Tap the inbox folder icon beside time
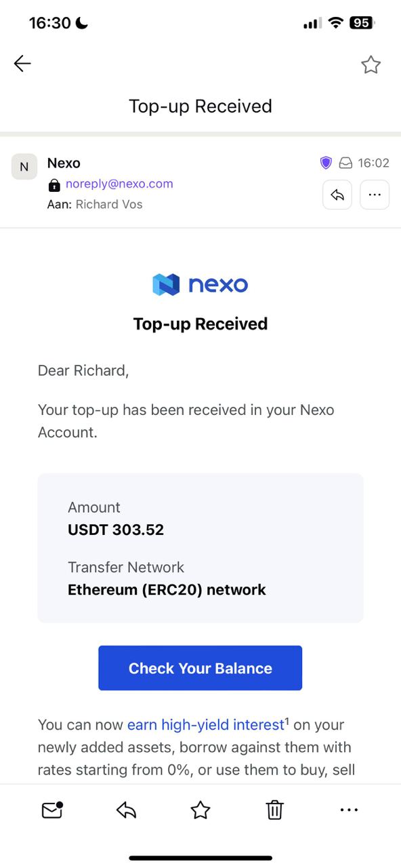The image size is (401, 868). tap(345, 163)
